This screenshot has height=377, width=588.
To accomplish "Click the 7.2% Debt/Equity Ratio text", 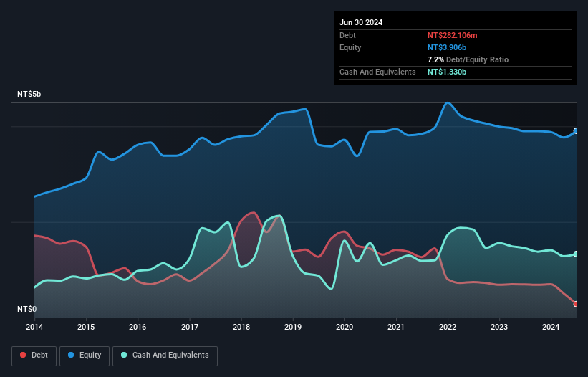I will [468, 59].
